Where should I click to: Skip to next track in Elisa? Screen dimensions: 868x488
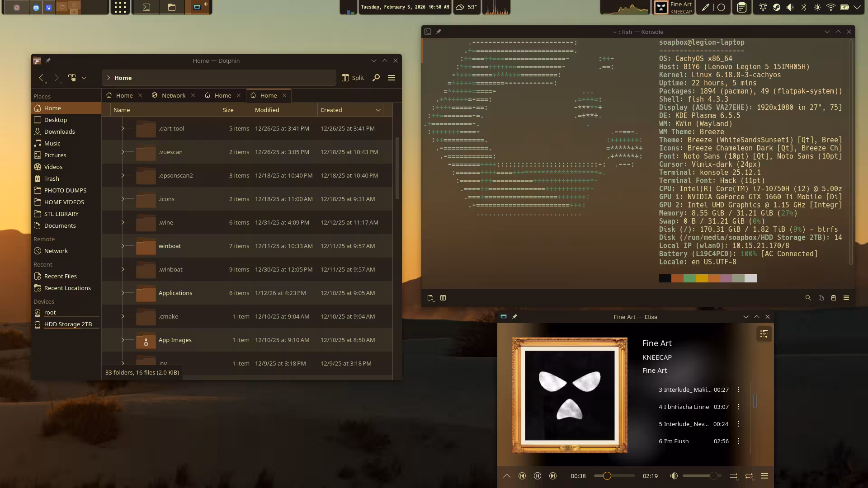click(x=552, y=476)
